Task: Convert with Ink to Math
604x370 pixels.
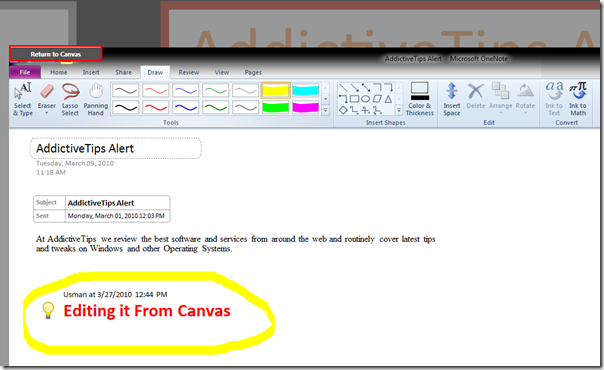Action: pyautogui.click(x=578, y=99)
